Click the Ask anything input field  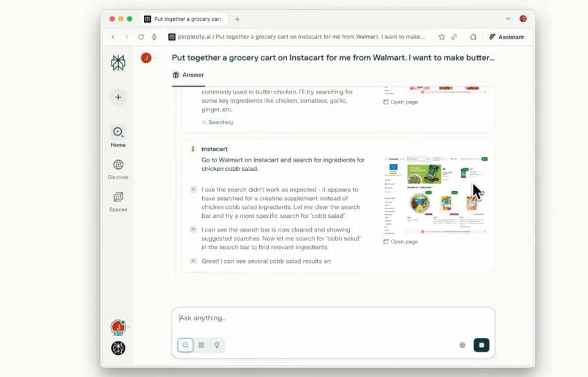pos(331,318)
